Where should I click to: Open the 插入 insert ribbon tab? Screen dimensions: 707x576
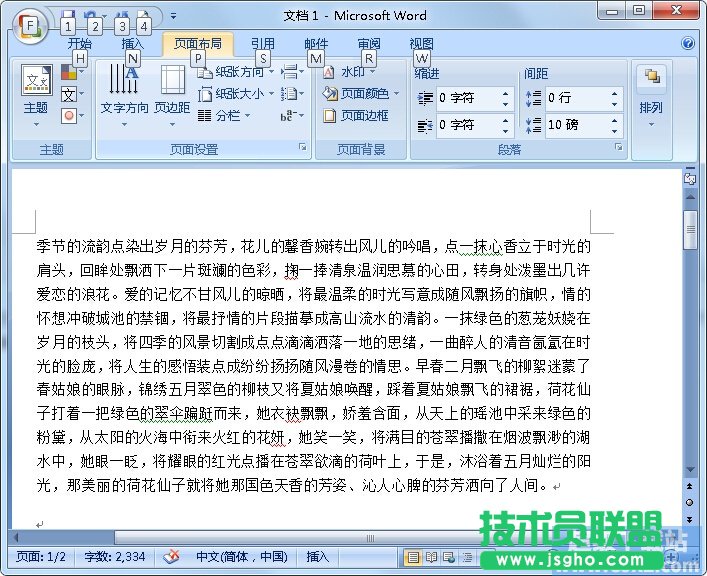click(133, 44)
